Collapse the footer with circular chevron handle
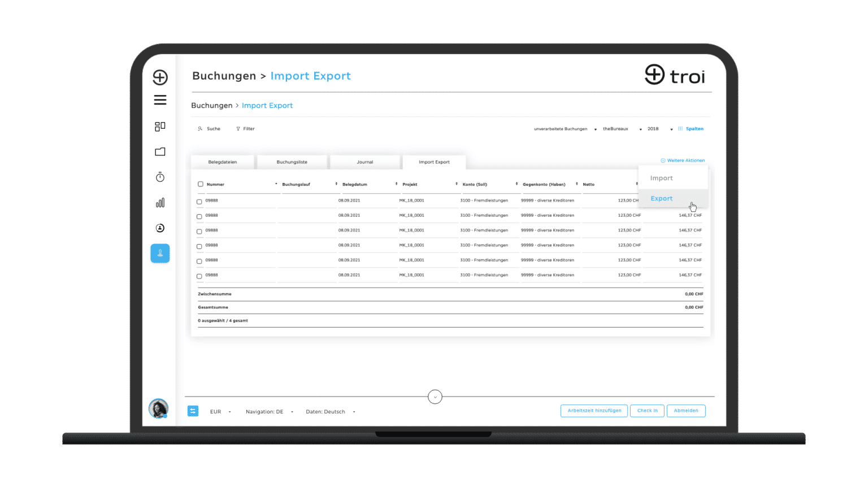The width and height of the screenshot is (868, 488). point(435,397)
